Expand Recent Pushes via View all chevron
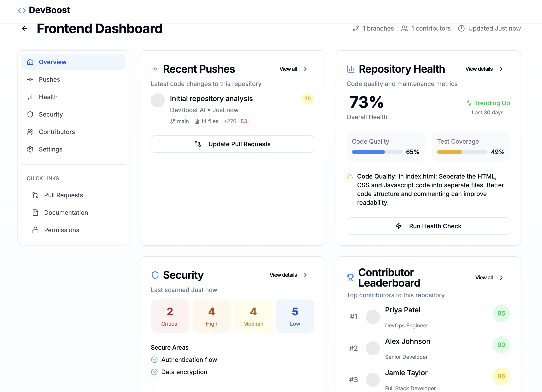 pos(305,69)
